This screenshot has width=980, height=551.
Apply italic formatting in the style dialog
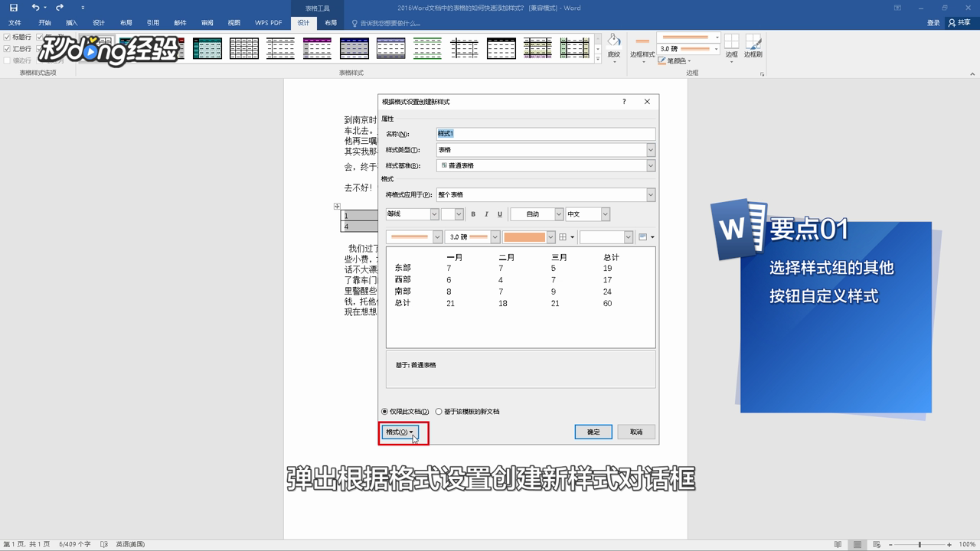pos(487,214)
